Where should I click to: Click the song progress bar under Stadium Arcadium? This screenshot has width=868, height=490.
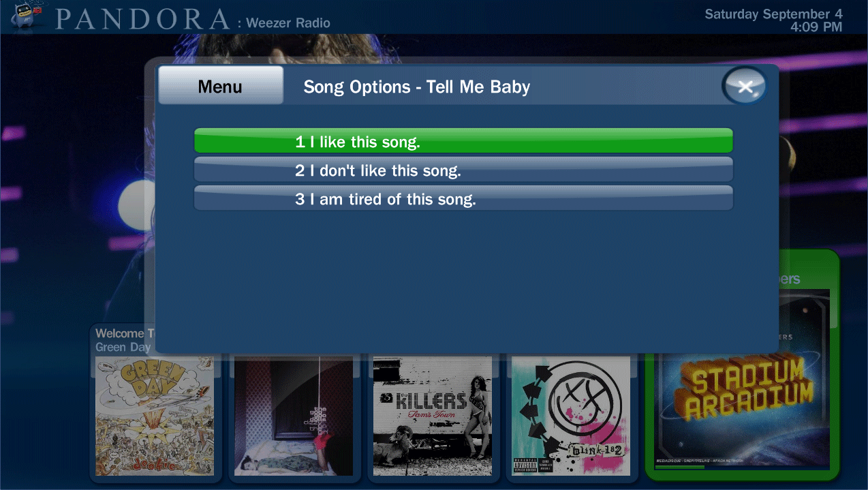tap(742, 468)
